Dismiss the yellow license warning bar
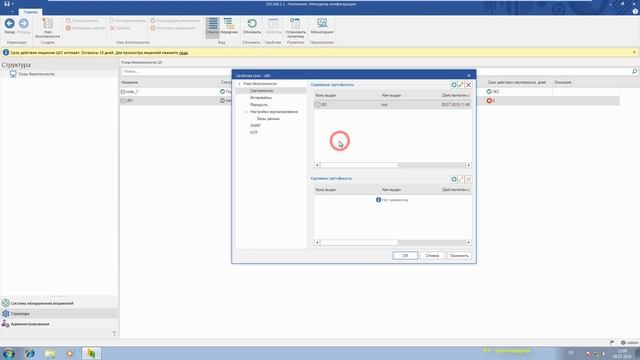Viewport: 640px width, 360px height. 634,52
